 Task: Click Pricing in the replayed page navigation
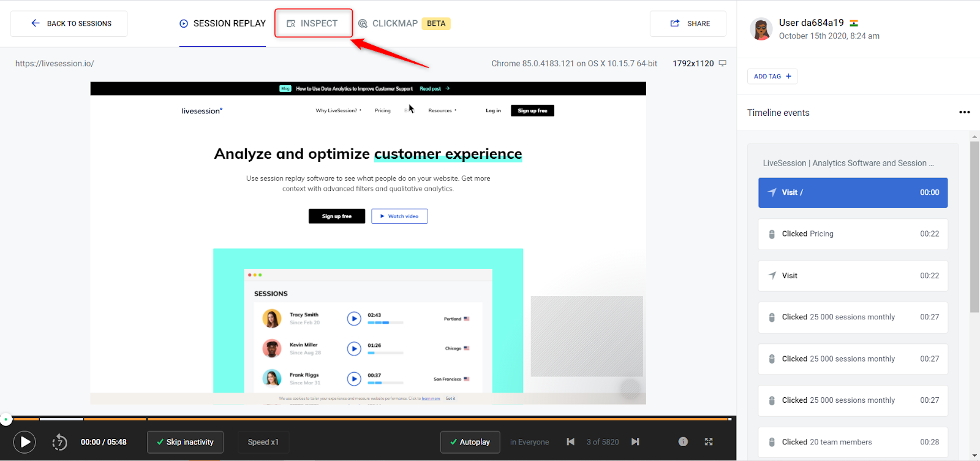[x=383, y=111]
